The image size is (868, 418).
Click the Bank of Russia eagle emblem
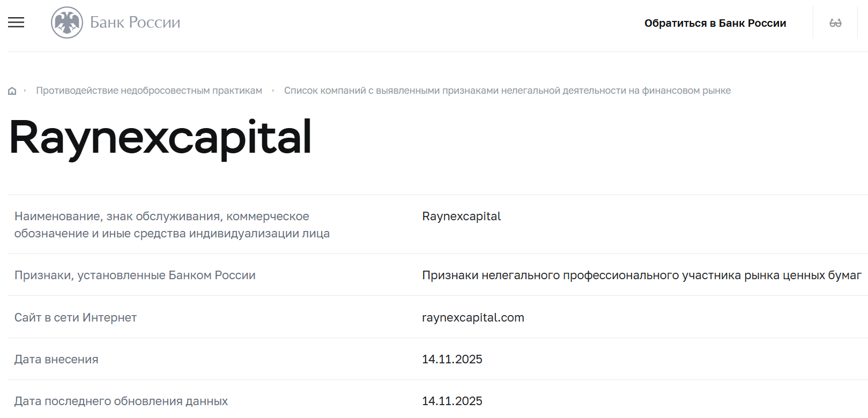tap(67, 23)
